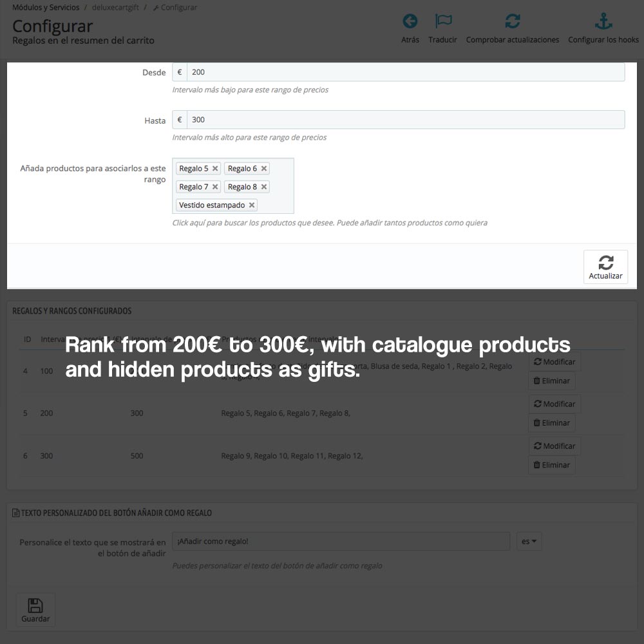
Task: Click Eliminar for range ID 5
Action: pos(552,422)
